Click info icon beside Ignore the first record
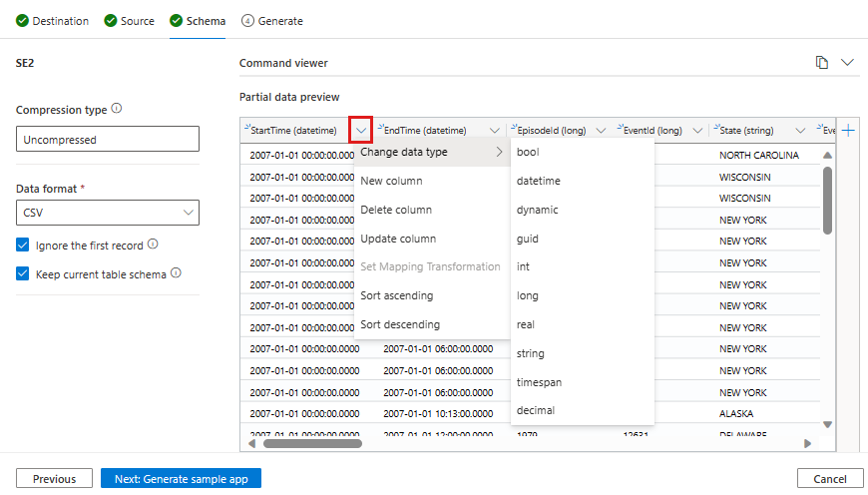This screenshot has height=495, width=868. click(153, 245)
